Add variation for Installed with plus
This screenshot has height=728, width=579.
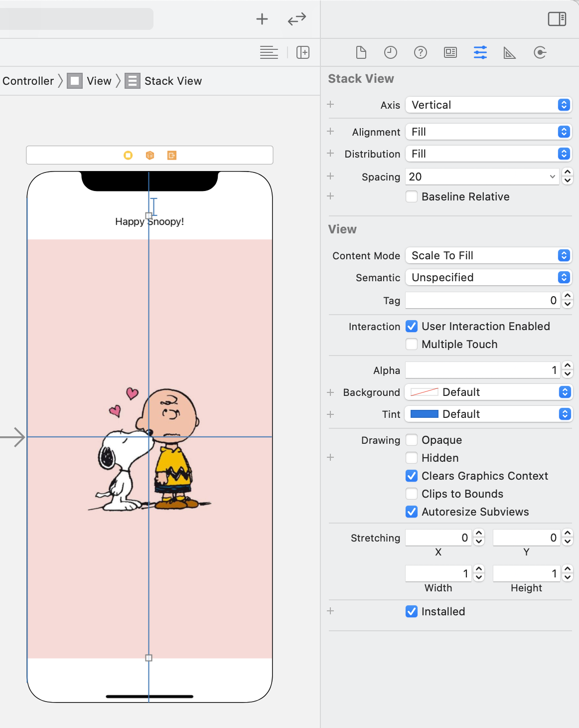[330, 611]
